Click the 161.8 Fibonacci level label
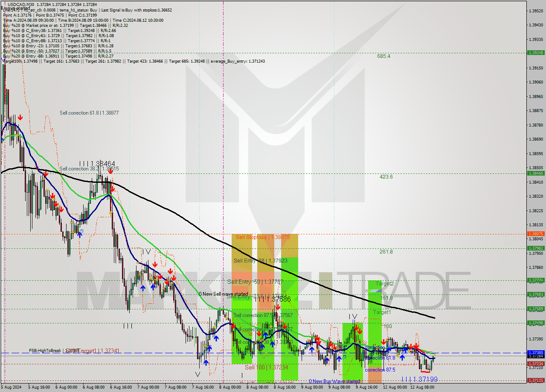 pos(386,298)
